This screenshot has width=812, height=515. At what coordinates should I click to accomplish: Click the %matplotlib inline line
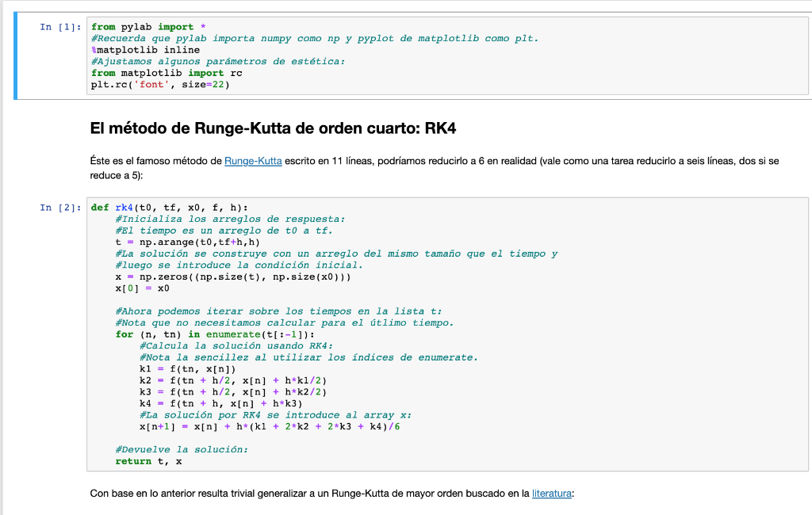pos(147,48)
